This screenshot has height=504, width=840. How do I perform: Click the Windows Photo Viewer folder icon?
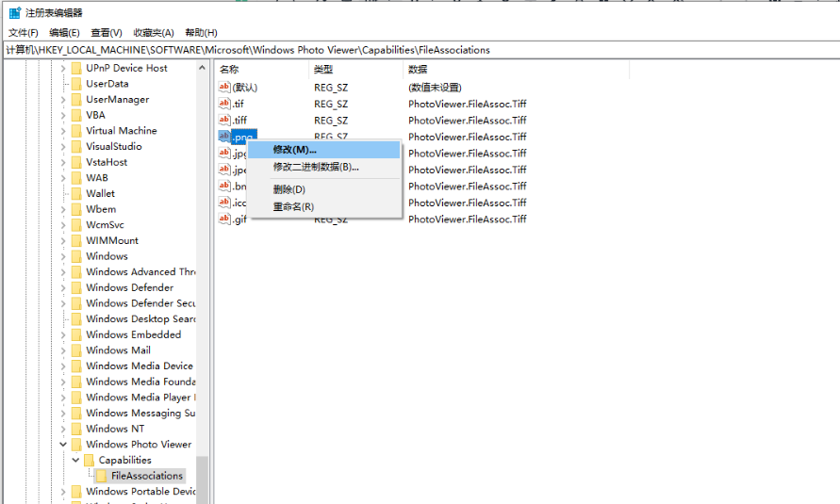76,444
